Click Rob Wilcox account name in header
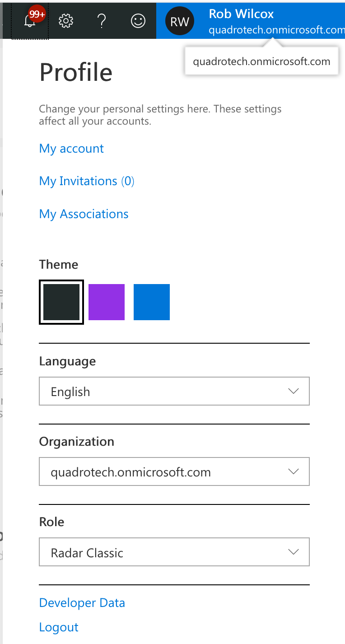Viewport: 345px width, 644px height. pos(241,14)
